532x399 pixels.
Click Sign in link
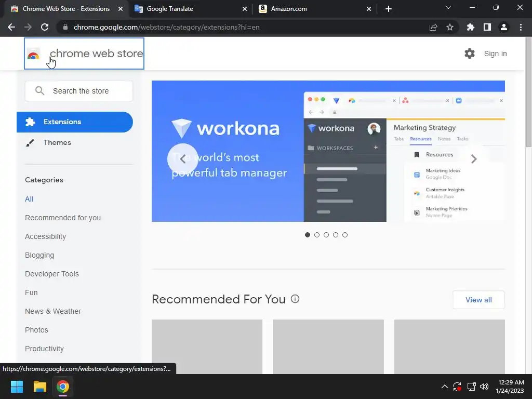click(495, 54)
